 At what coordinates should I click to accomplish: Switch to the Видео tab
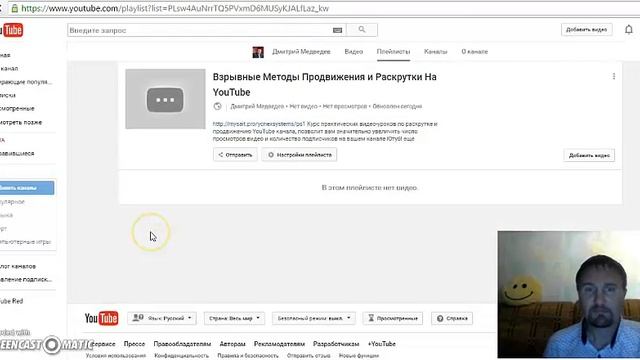pyautogui.click(x=353, y=52)
